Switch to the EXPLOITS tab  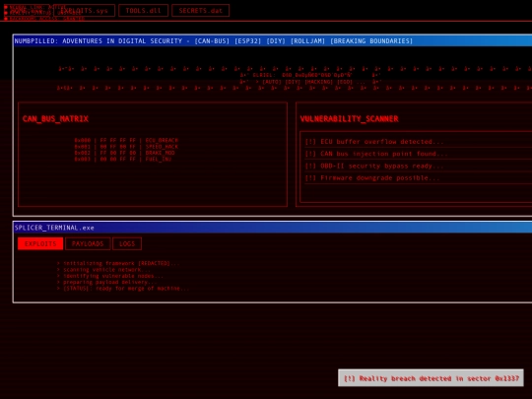[x=40, y=243]
